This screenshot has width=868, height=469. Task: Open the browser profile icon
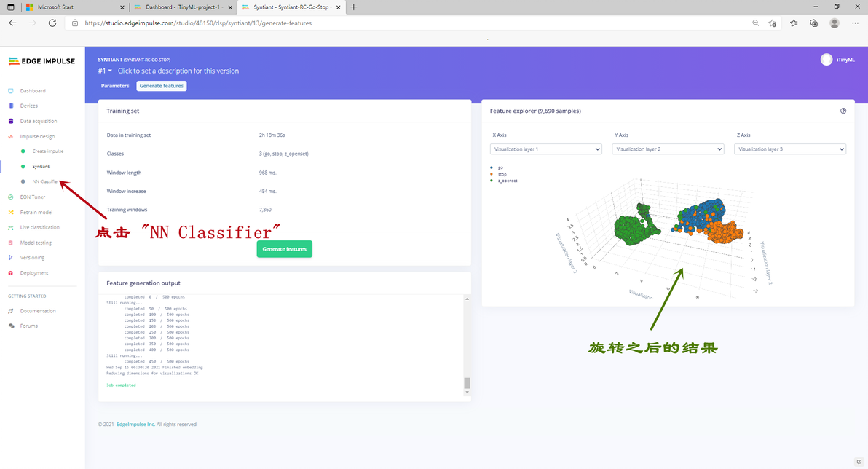835,23
